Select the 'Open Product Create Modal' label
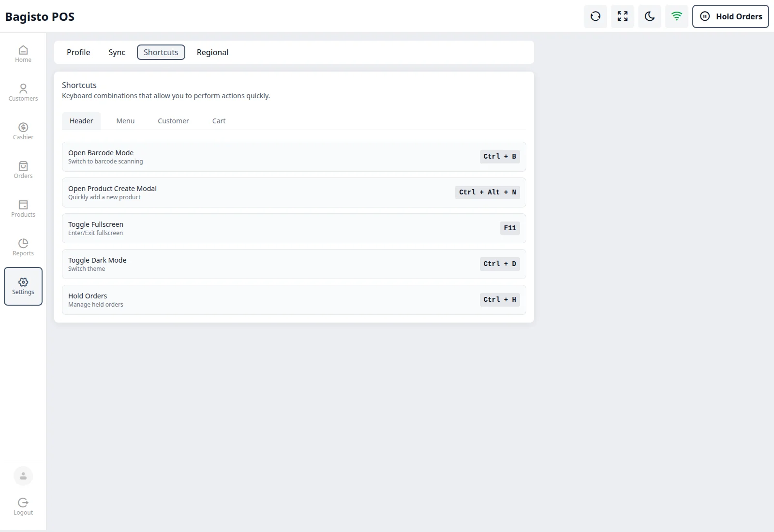Screen dimensions: 774x532 click(112, 189)
